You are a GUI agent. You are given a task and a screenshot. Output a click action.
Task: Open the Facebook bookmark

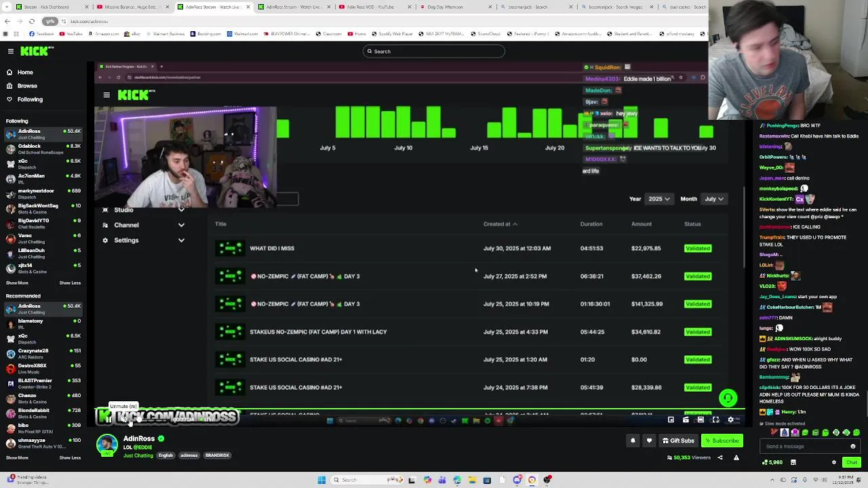[42, 33]
